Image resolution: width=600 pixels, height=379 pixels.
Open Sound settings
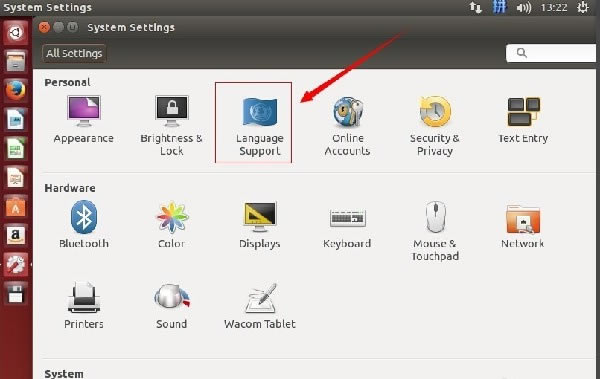[x=171, y=305]
